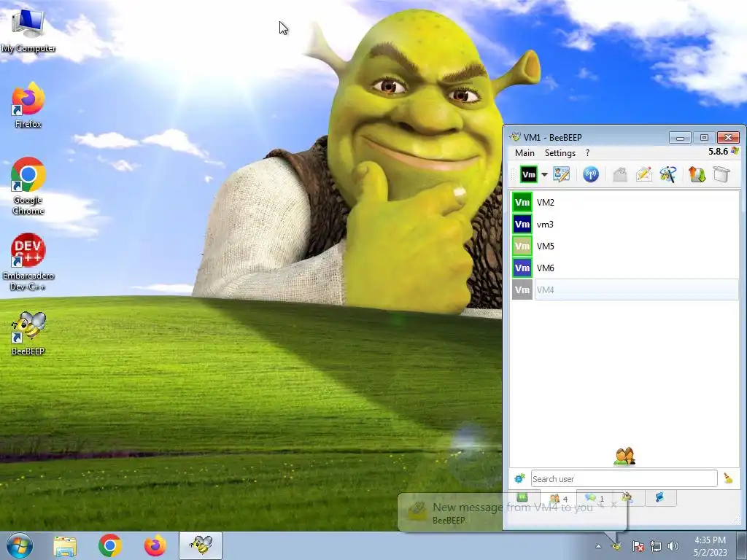Open Firefox from the taskbar
Viewport: 747px width, 560px height.
point(155,545)
